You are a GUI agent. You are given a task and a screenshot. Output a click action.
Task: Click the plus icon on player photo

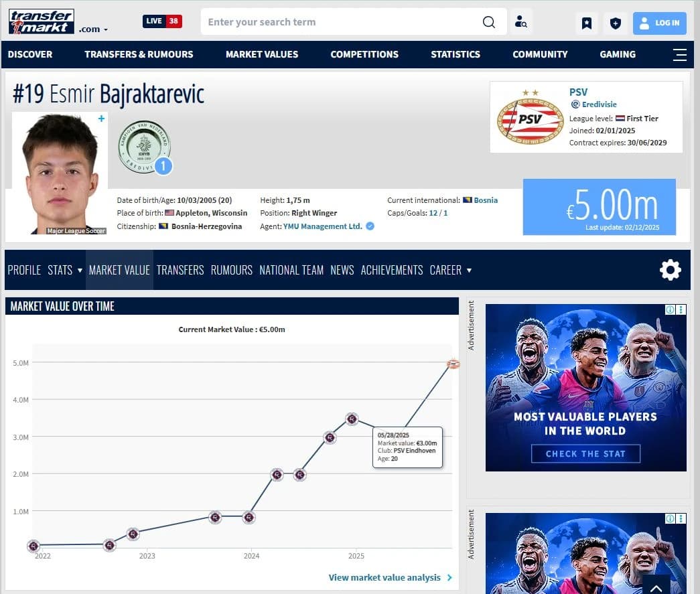101,119
